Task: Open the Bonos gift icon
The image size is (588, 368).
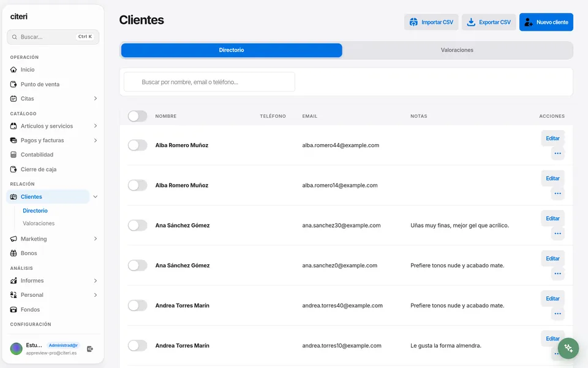Action: pos(13,253)
